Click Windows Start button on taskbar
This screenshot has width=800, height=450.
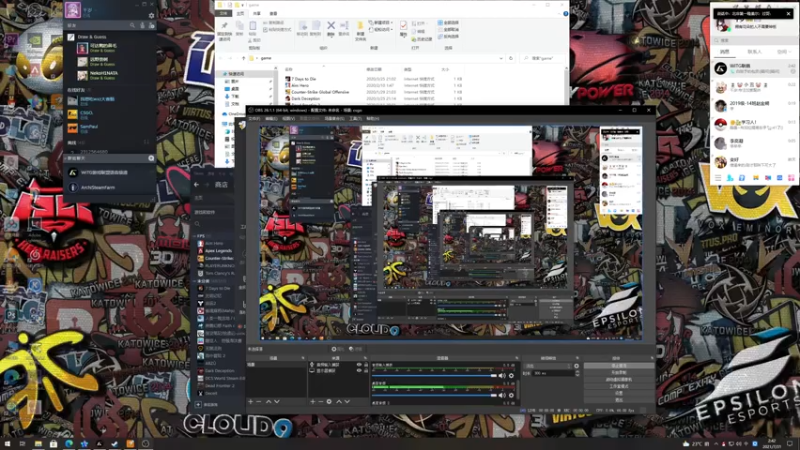8,444
